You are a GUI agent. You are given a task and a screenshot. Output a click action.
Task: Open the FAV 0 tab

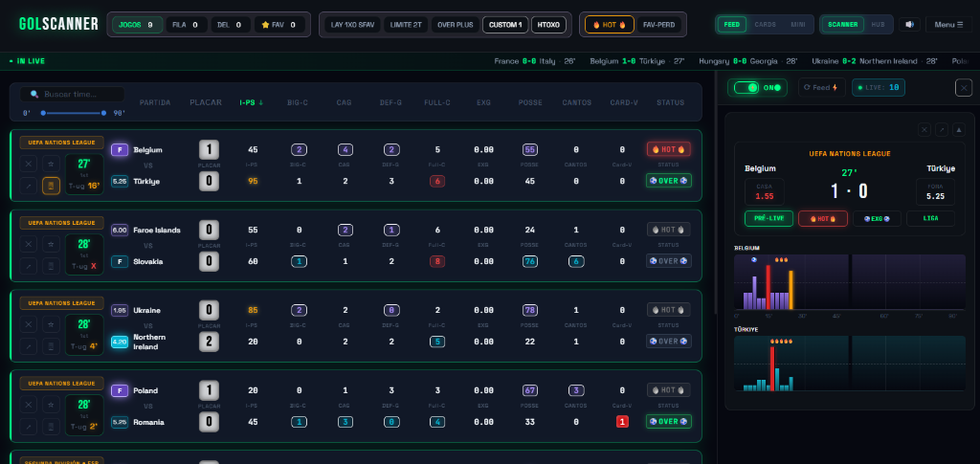[279, 25]
